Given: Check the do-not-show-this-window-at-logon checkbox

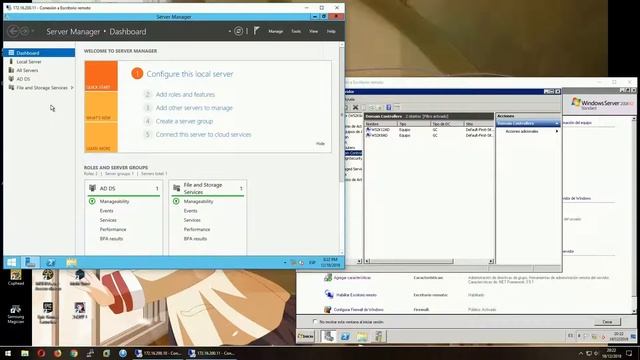Looking at the screenshot, I should pos(315,322).
